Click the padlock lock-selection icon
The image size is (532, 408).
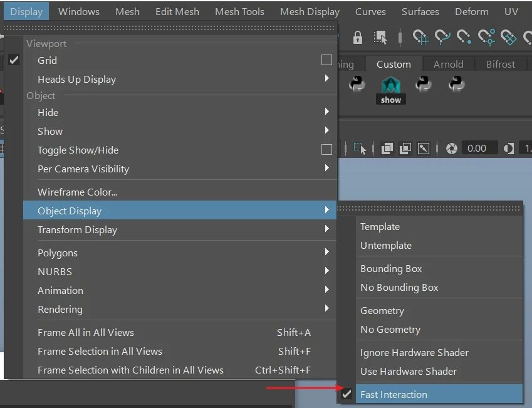tap(358, 38)
